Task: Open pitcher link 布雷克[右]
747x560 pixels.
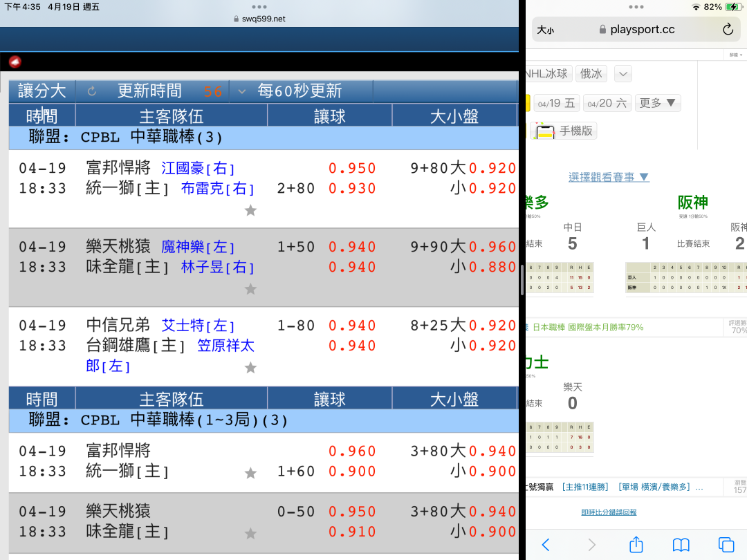Action: point(217,189)
